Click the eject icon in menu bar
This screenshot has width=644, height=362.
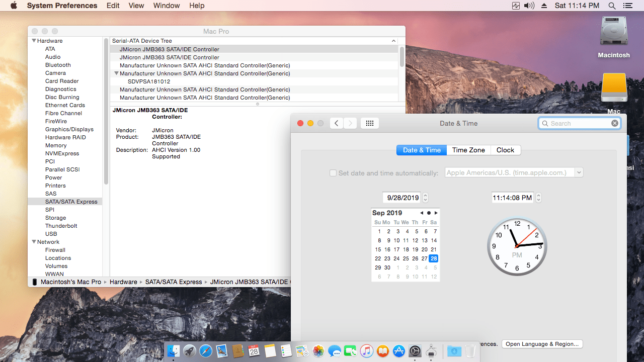tap(544, 6)
